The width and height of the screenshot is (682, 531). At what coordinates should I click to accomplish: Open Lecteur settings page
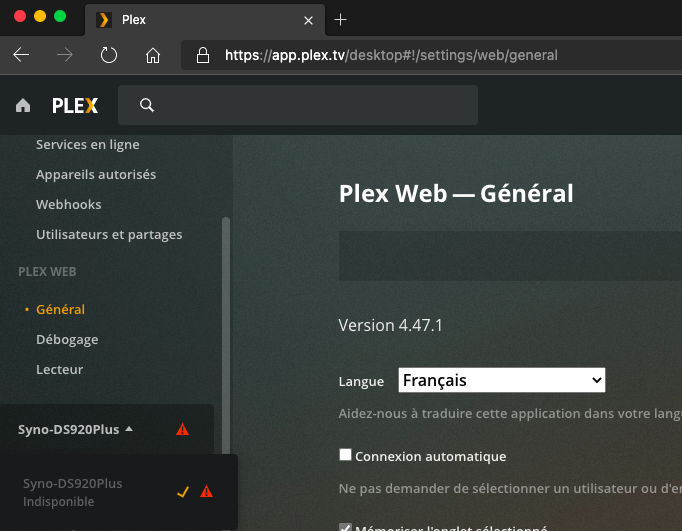click(x=60, y=369)
